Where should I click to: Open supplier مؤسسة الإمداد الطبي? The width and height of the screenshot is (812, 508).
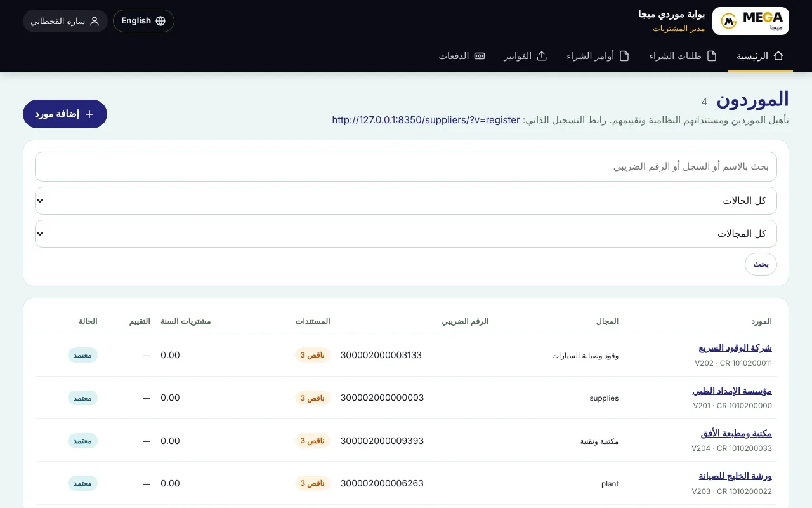(732, 391)
